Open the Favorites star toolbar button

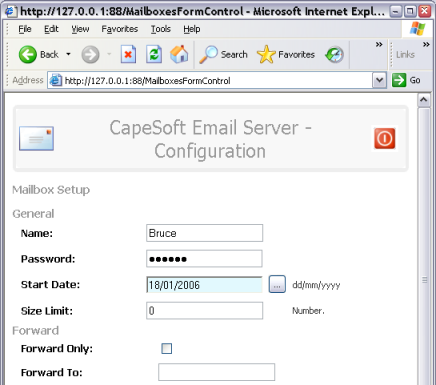[x=286, y=54]
